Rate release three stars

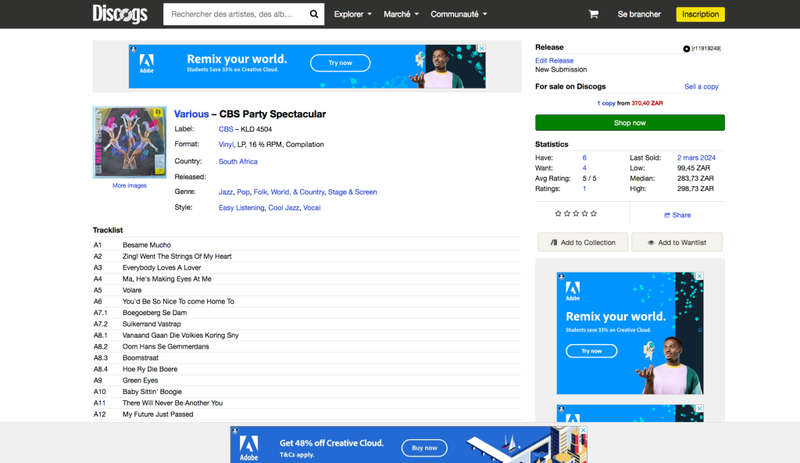click(x=576, y=213)
